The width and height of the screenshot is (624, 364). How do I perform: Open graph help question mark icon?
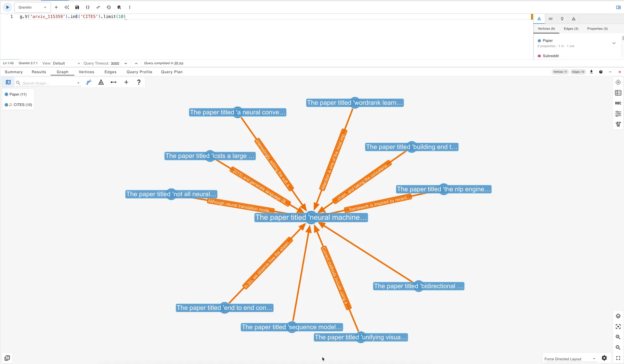tap(139, 83)
